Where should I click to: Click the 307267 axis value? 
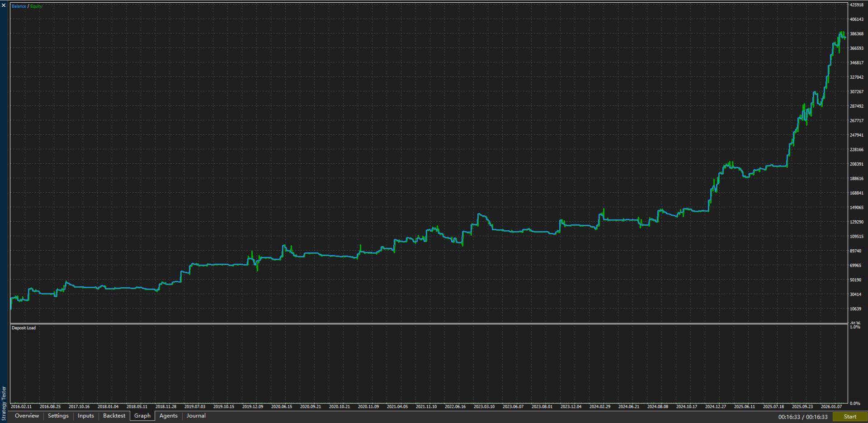(x=857, y=92)
